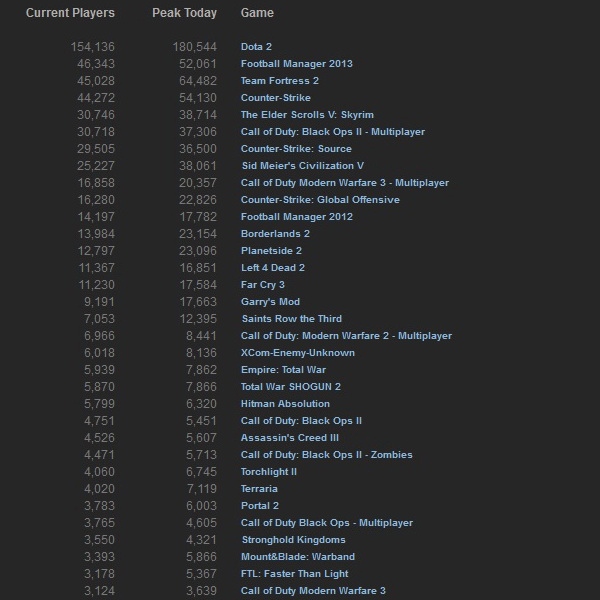Screen dimensions: 600x600
Task: Open Sid Meier's Civilization V link
Action: point(302,166)
